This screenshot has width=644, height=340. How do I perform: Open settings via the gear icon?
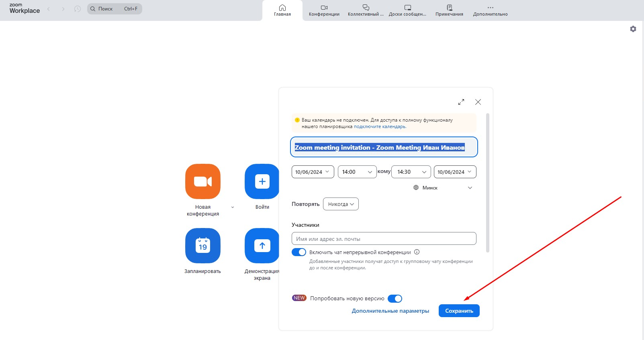tap(633, 29)
